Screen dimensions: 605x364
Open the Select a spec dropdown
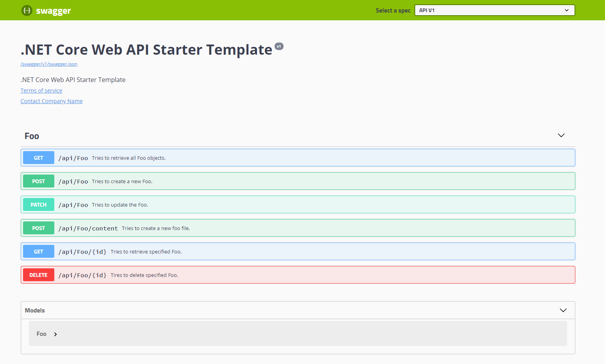pos(494,11)
